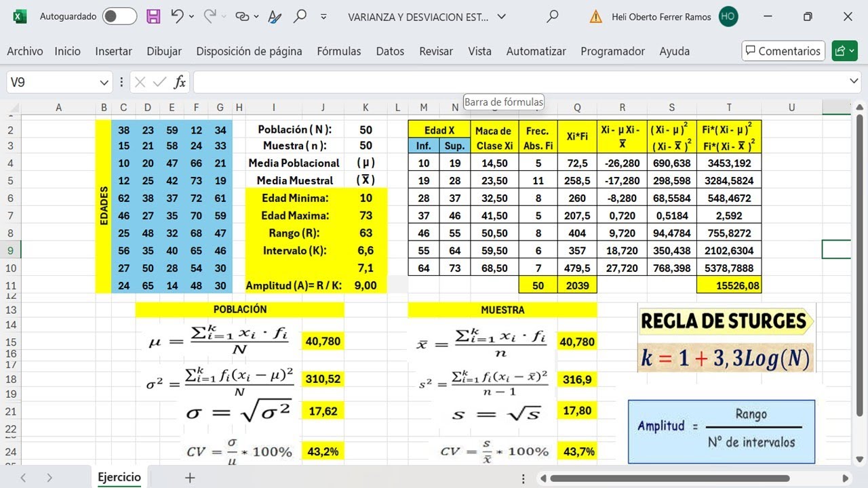Open the Archivo menu
This screenshot has height=488, width=868.
(x=25, y=51)
